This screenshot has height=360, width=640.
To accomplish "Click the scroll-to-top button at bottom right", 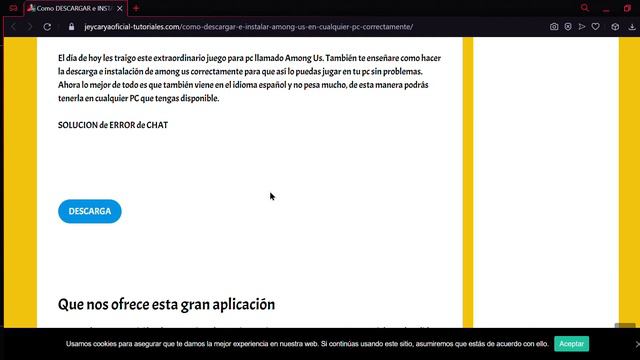I will coord(625,325).
